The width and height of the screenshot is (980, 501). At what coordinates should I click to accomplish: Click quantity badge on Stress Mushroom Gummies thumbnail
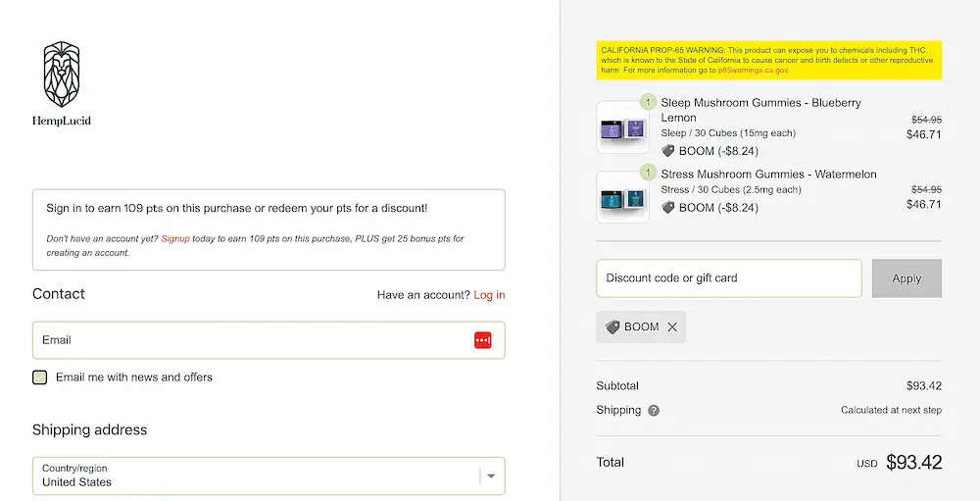[x=648, y=172]
